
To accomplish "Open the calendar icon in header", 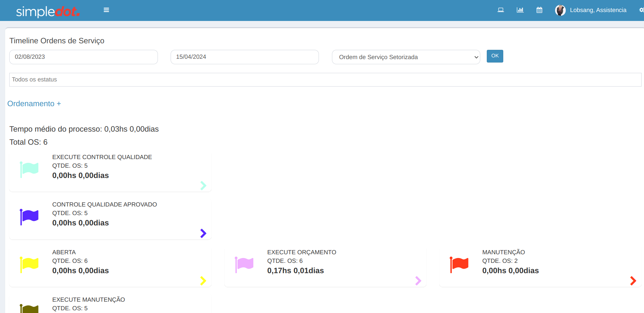I will pyautogui.click(x=539, y=10).
